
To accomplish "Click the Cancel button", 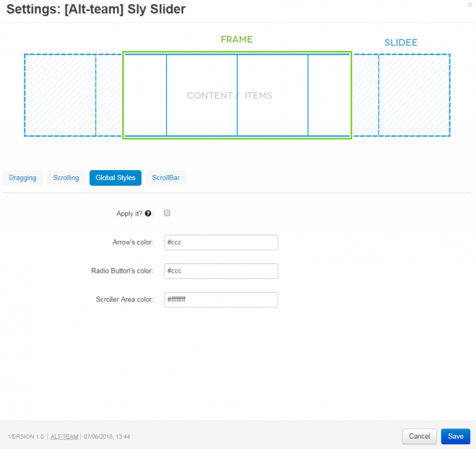I will pyautogui.click(x=420, y=436).
